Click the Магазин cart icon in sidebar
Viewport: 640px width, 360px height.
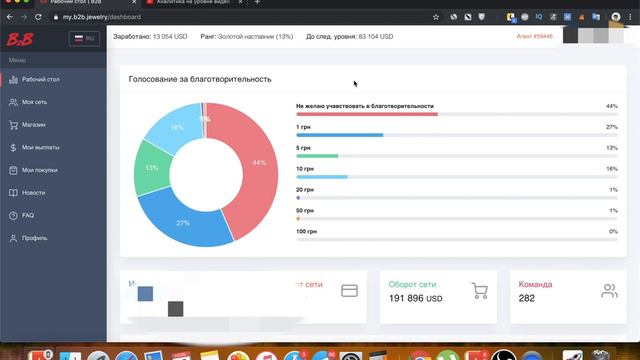(x=13, y=125)
